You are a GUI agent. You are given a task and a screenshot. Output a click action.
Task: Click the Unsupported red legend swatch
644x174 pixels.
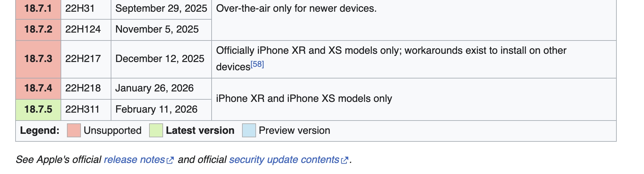[74, 131]
